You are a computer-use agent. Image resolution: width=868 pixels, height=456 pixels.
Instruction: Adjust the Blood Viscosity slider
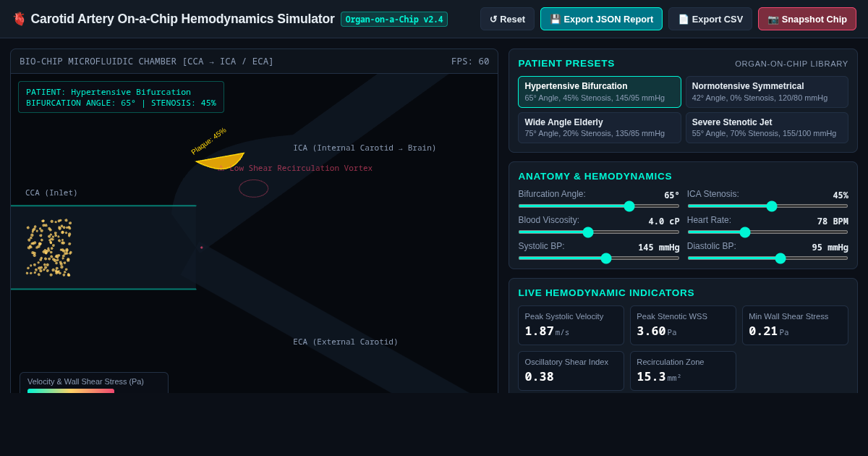coord(599,232)
